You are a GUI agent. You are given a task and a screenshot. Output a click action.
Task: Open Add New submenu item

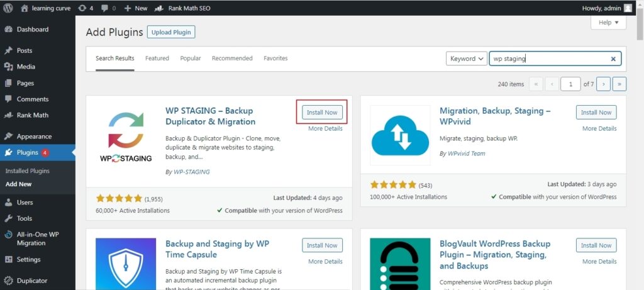click(18, 184)
